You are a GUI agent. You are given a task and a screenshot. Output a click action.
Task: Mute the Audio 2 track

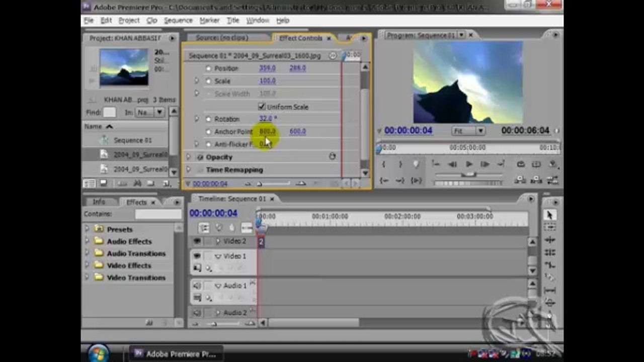[197, 313]
